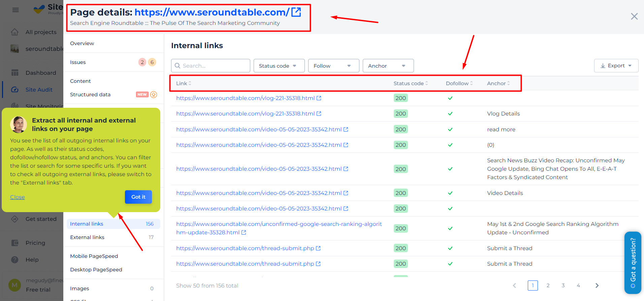Viewport: 644px width, 301px height.
Task: Sort by Status code column arrows
Action: [x=427, y=83]
